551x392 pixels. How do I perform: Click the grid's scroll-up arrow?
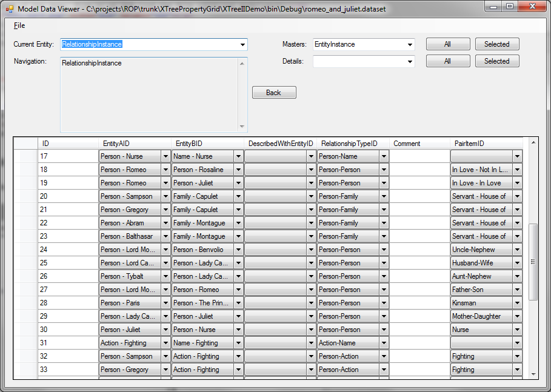[x=533, y=142]
